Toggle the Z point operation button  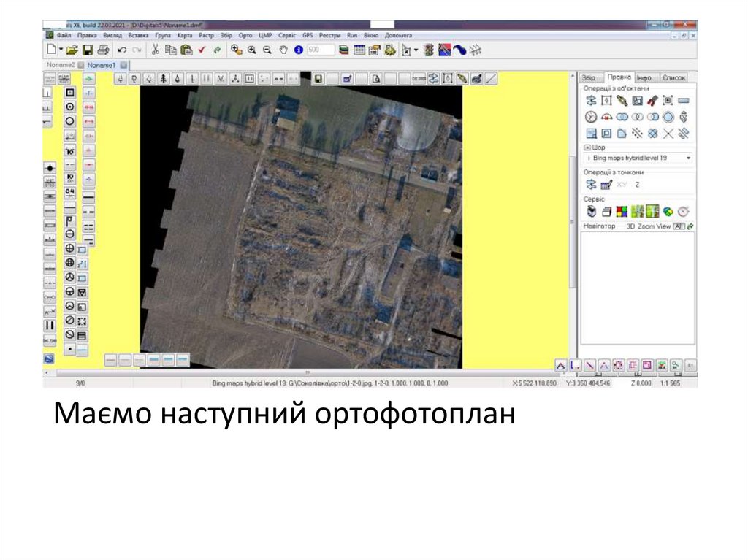[637, 185]
